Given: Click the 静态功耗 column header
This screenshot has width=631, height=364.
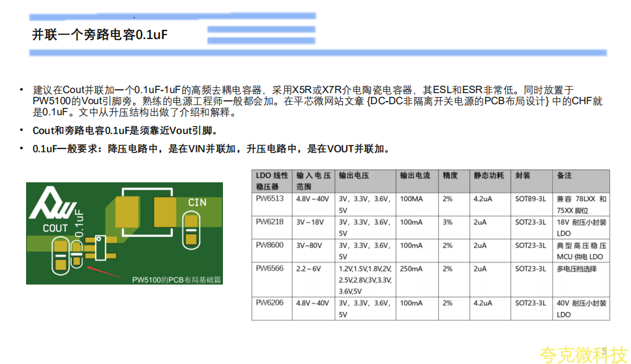Looking at the screenshot, I should [488, 176].
